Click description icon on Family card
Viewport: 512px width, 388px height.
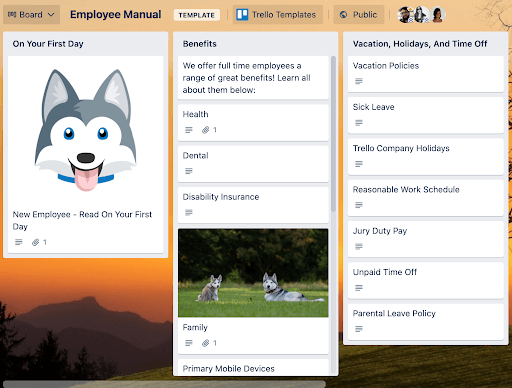[x=189, y=343]
